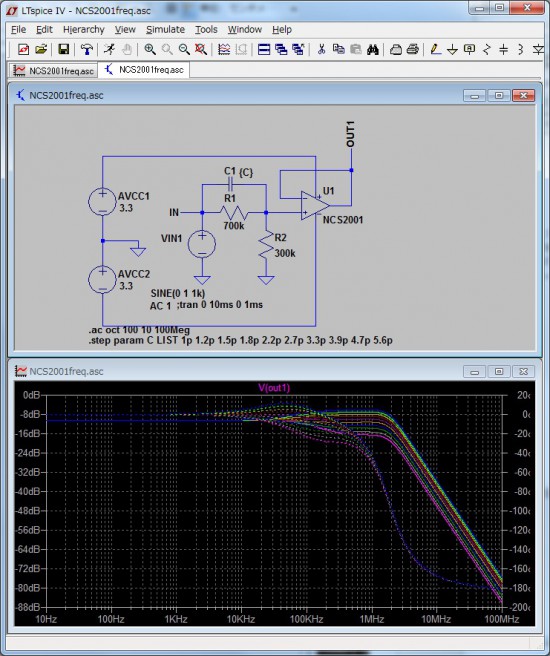Click the R1 700k resistor value
Viewport: 550px width, 656px height.
click(233, 226)
